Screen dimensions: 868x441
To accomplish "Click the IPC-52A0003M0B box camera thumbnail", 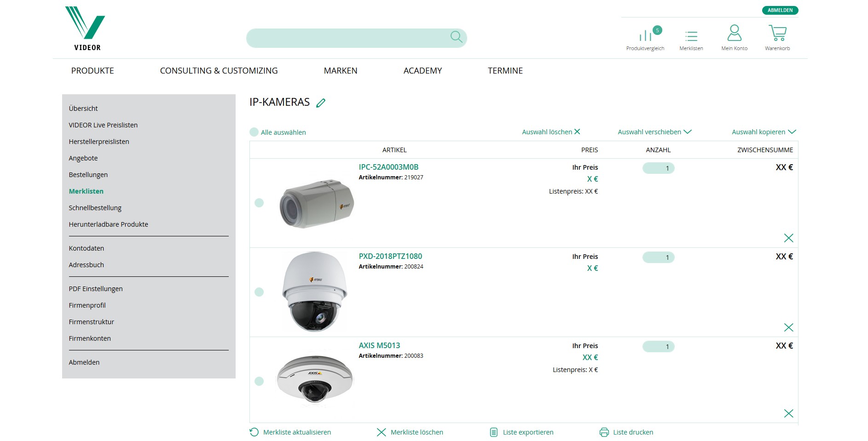I will coord(317,204).
